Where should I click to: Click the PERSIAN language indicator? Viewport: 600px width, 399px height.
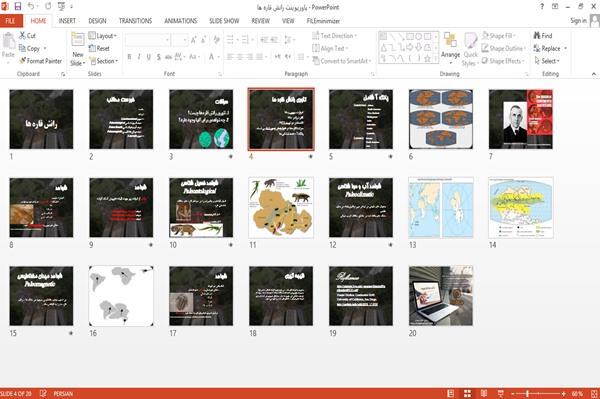(x=63, y=393)
